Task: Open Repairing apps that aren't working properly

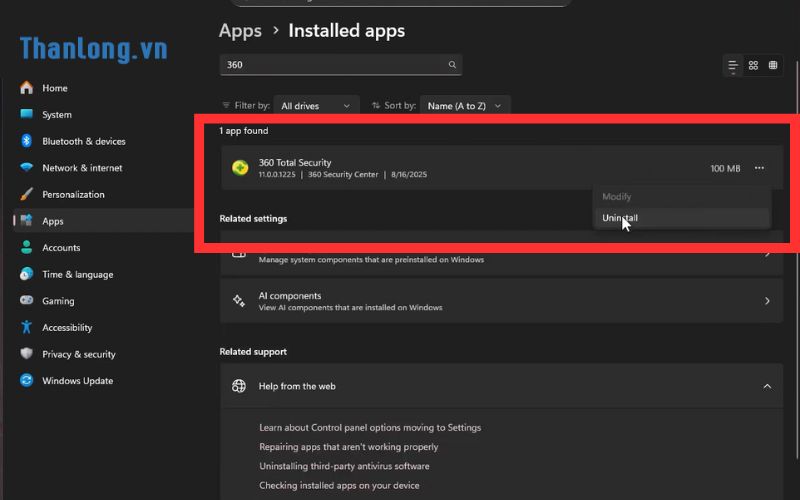Action: (x=348, y=447)
